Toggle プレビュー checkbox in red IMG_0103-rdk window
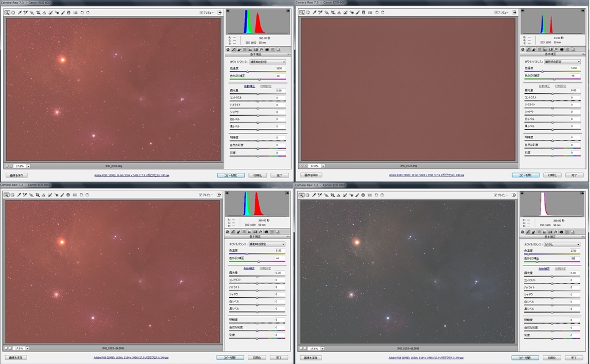590x364 pixels. point(201,195)
